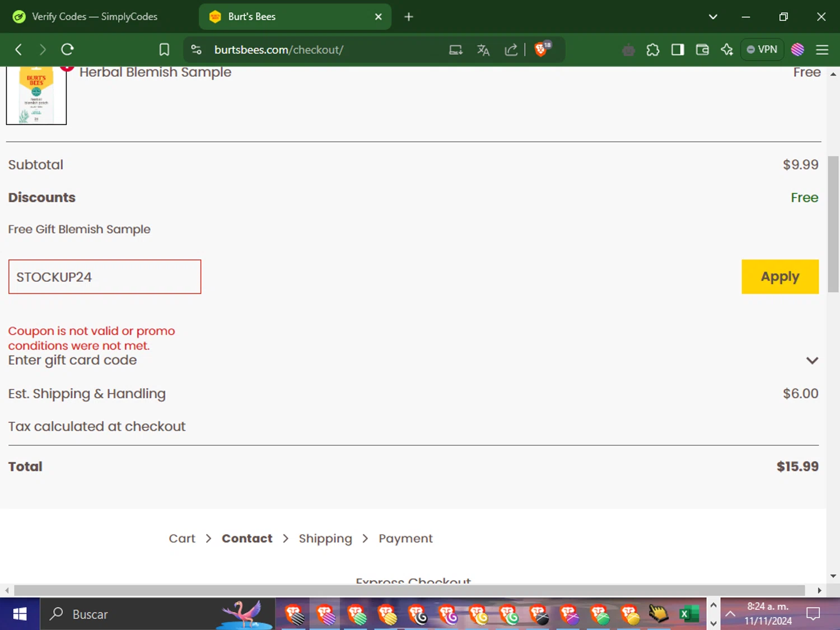Viewport: 840px width, 630px height.
Task: Open the grayed robot extension icon
Action: point(628,50)
